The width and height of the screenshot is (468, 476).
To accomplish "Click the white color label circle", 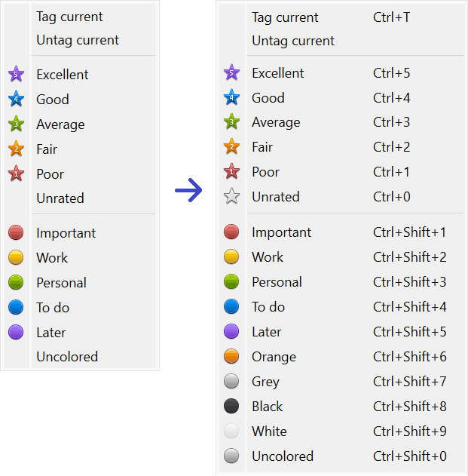I will pos(231,431).
